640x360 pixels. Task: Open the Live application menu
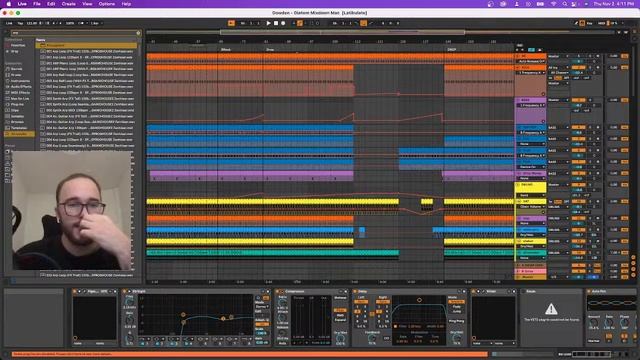pos(22,4)
